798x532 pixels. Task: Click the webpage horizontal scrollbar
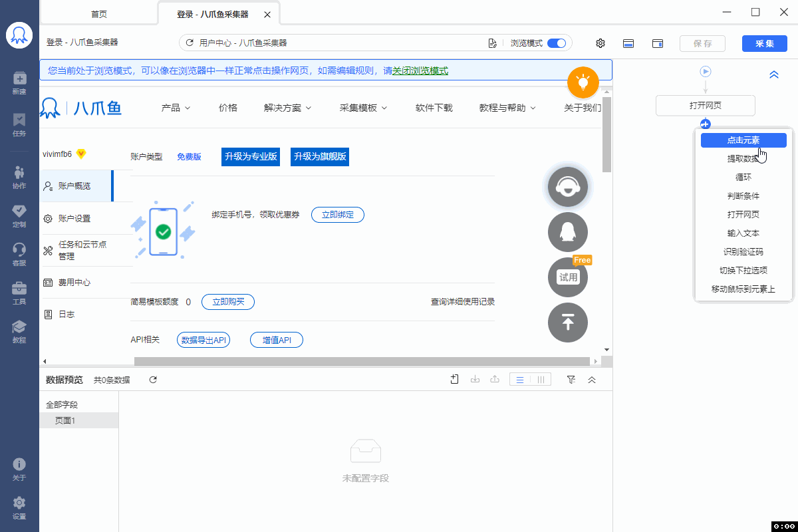(362, 361)
